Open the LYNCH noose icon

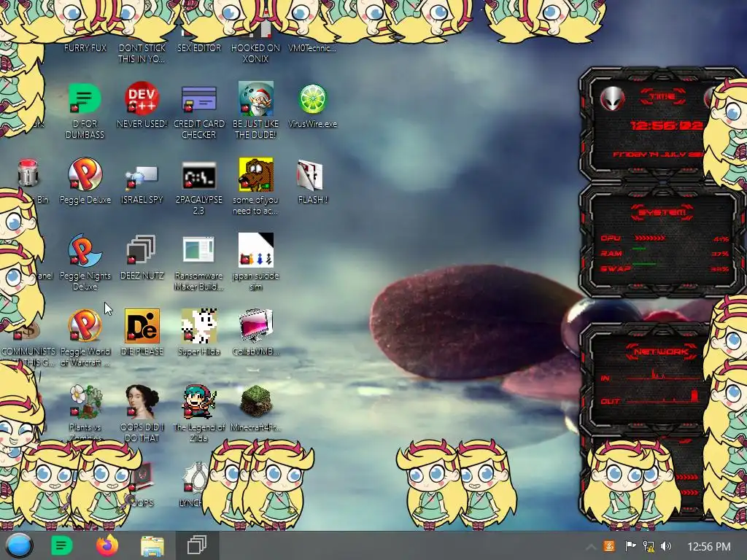194,478
